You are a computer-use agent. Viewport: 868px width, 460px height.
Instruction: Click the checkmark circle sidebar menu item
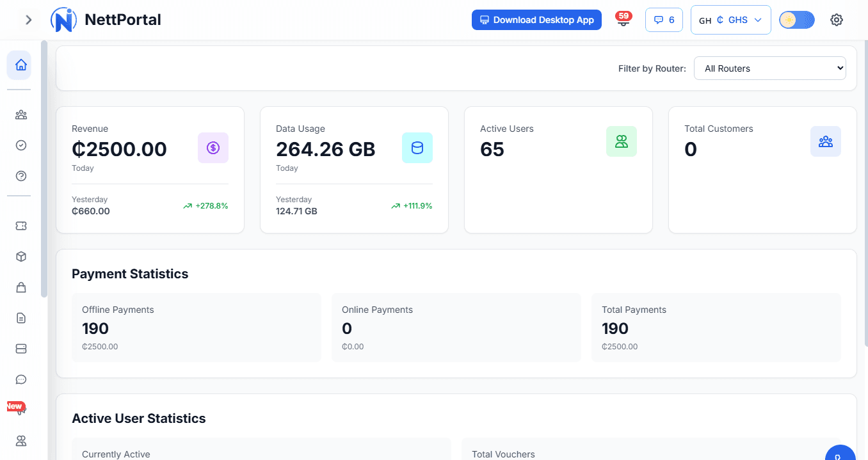click(20, 145)
